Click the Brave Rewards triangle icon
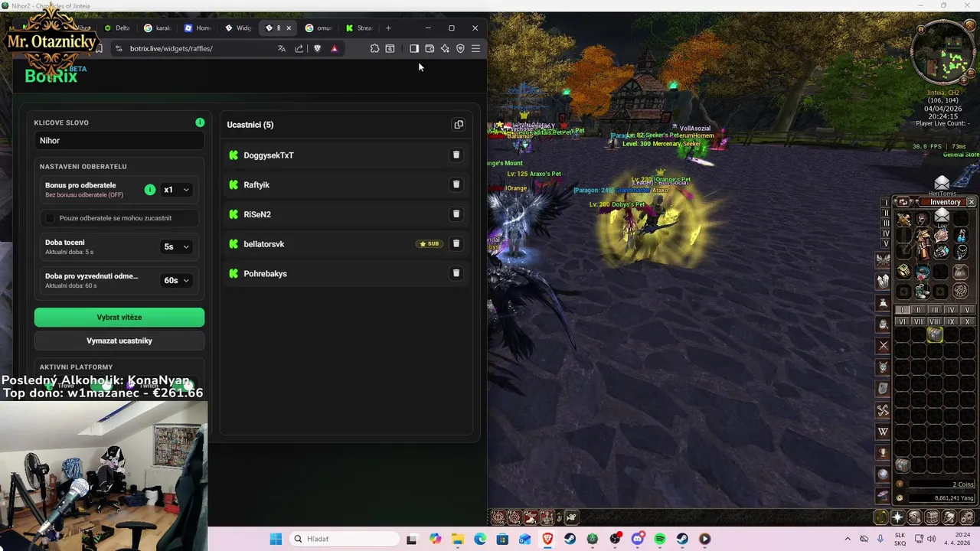980x551 pixels. click(x=335, y=48)
